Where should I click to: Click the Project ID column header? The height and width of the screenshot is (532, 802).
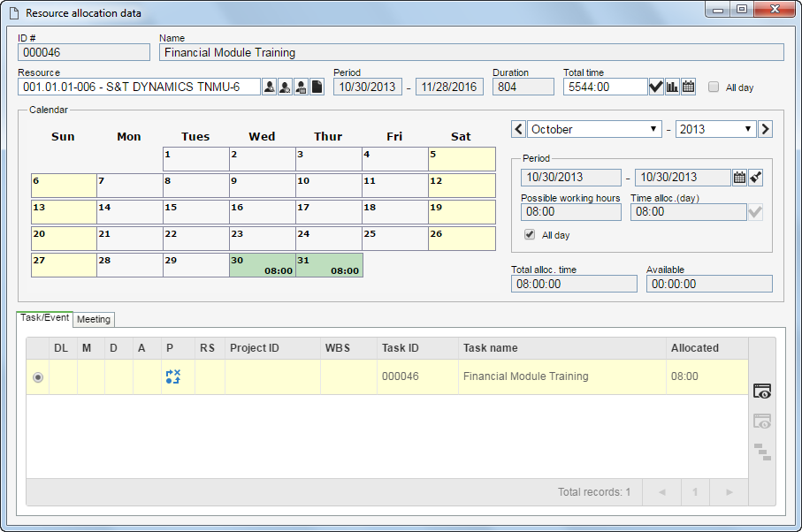272,348
